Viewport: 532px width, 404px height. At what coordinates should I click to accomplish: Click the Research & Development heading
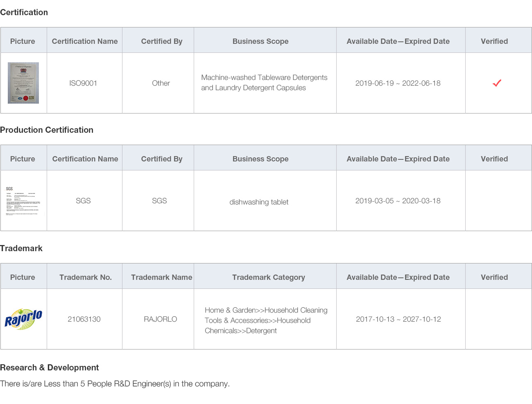coord(50,368)
